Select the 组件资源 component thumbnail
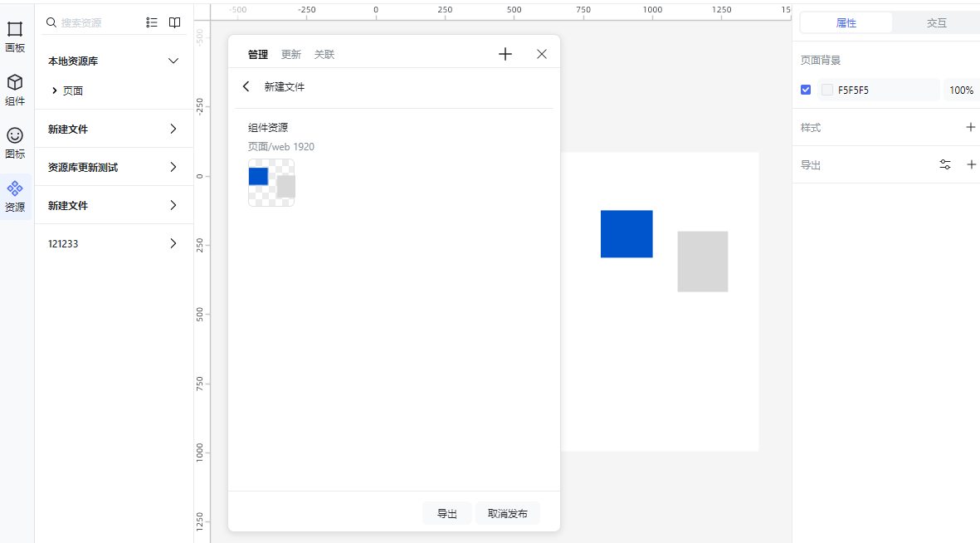Screen dimensions: 980x543 click(x=271, y=183)
